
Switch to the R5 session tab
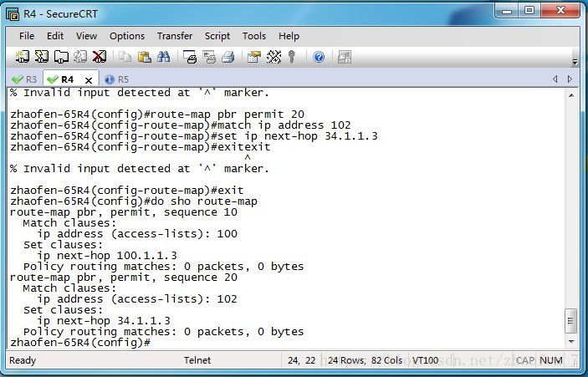117,79
